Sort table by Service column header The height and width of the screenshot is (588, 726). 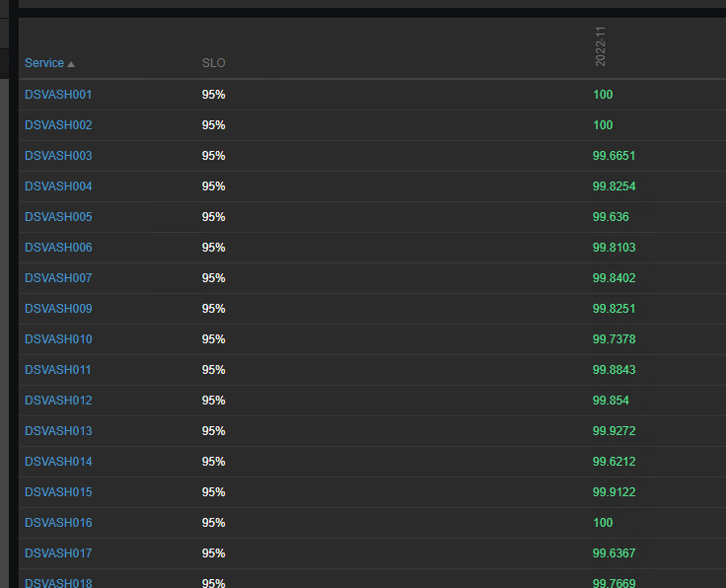coord(44,63)
